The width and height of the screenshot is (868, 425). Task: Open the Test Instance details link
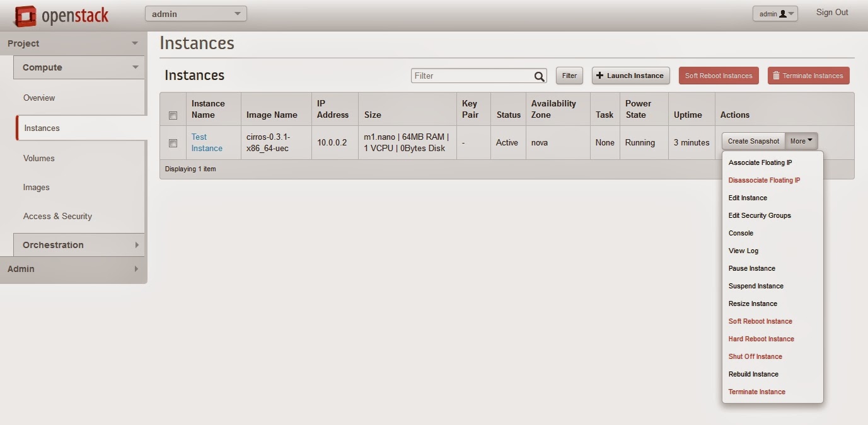(206, 142)
